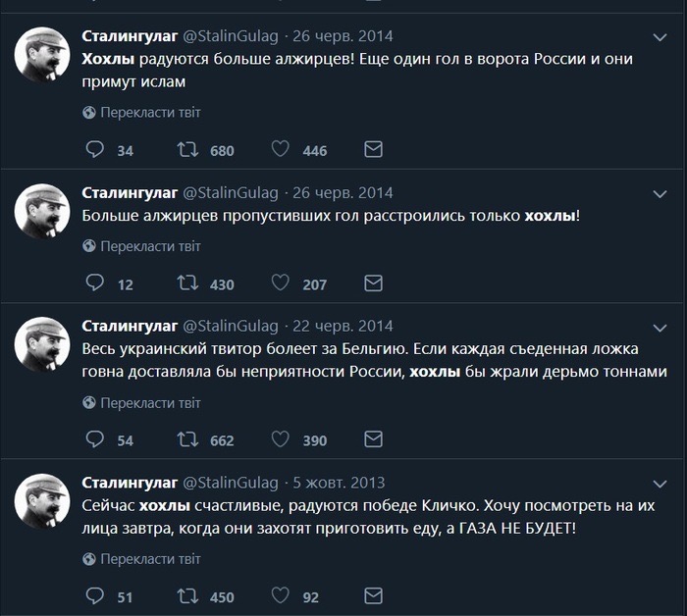Retweet the tweet with 662 retweets

pos(186,439)
